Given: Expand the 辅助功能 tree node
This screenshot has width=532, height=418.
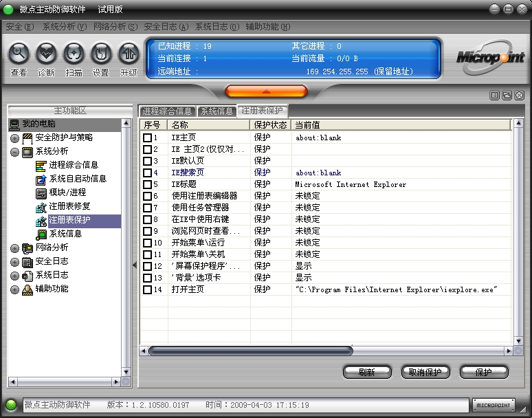Looking at the screenshot, I should 14,289.
